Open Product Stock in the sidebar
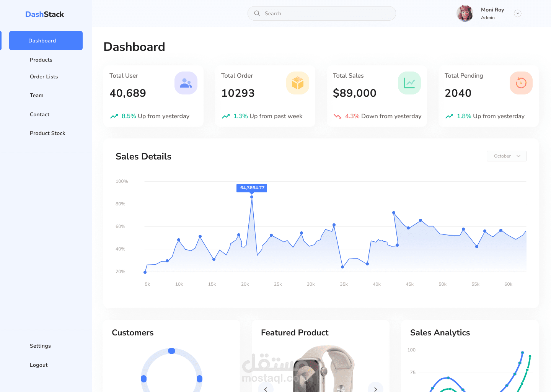551x392 pixels. [47, 133]
